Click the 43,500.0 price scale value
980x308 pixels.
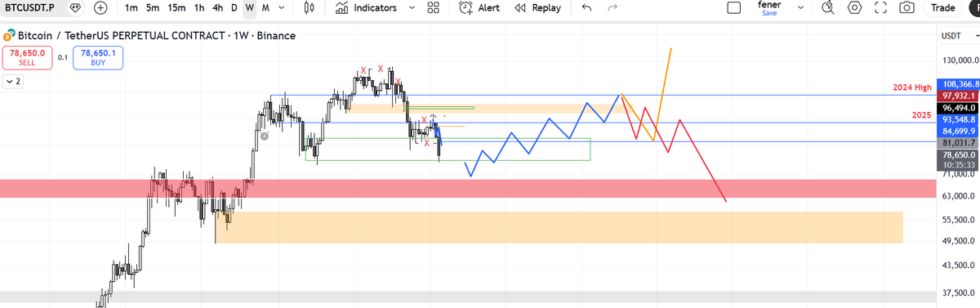tap(959, 266)
